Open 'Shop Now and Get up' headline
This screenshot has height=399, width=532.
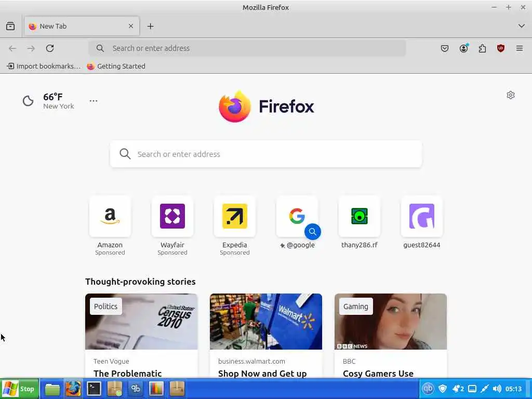262,373
